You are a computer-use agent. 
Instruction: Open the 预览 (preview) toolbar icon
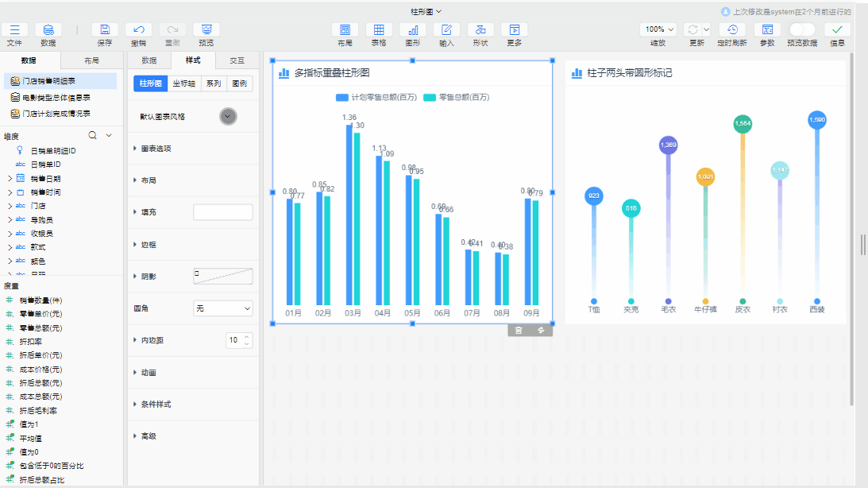point(206,29)
